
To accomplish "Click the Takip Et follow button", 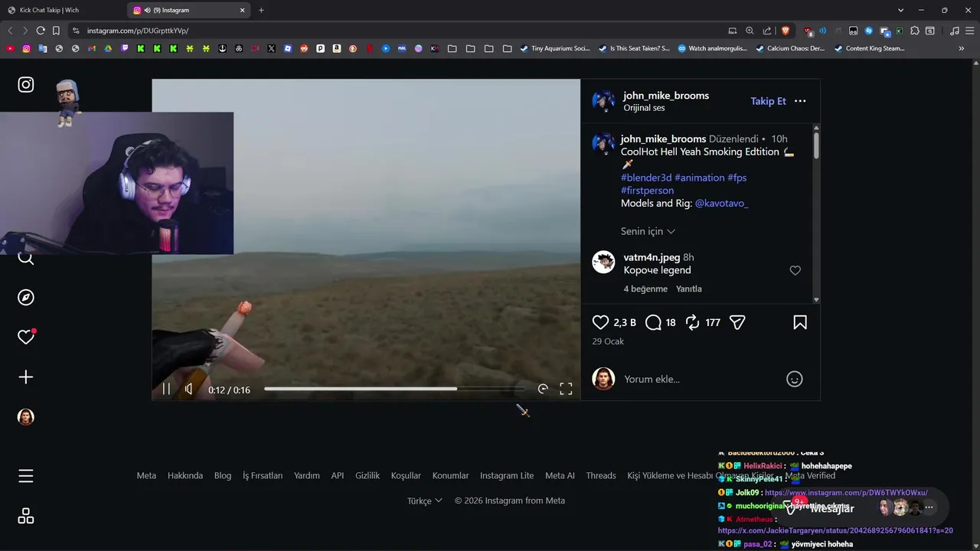I will point(768,101).
